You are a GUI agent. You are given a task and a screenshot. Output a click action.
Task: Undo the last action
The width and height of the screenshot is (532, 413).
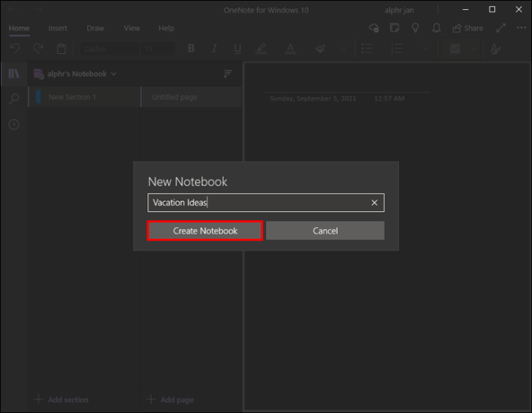pyautogui.click(x=15, y=49)
